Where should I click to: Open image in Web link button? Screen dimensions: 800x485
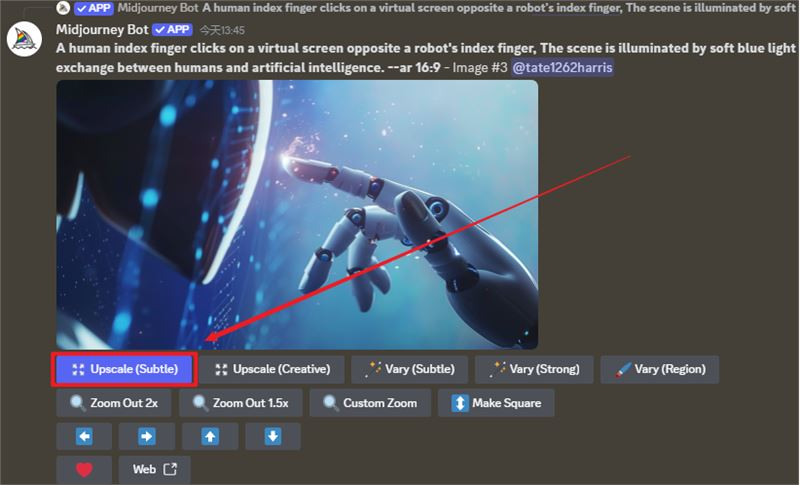[x=154, y=469]
